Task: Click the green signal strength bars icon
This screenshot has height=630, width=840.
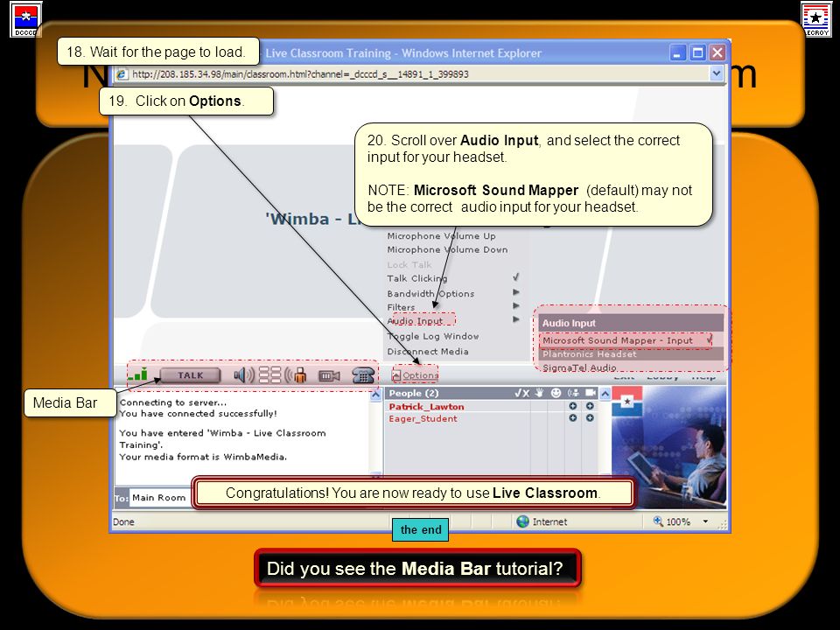Action: tap(137, 374)
